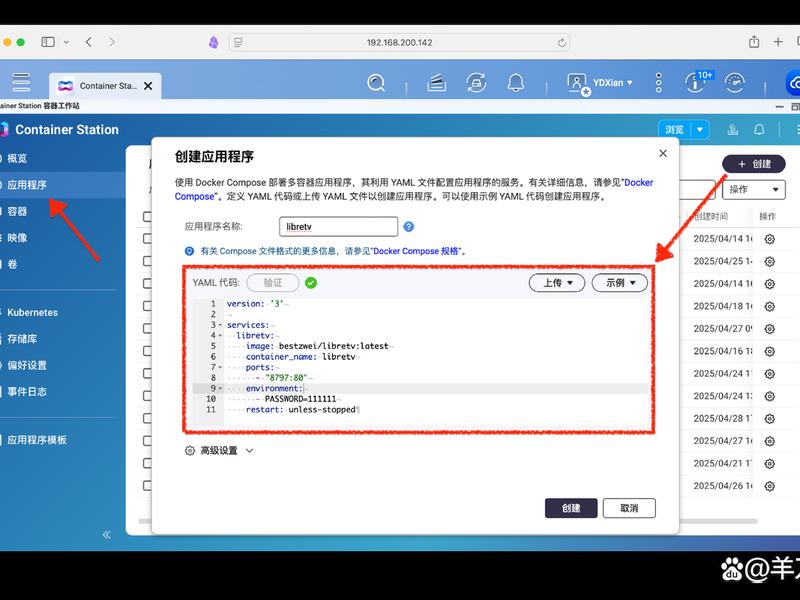Fold the environment block at line 9

coord(220,388)
